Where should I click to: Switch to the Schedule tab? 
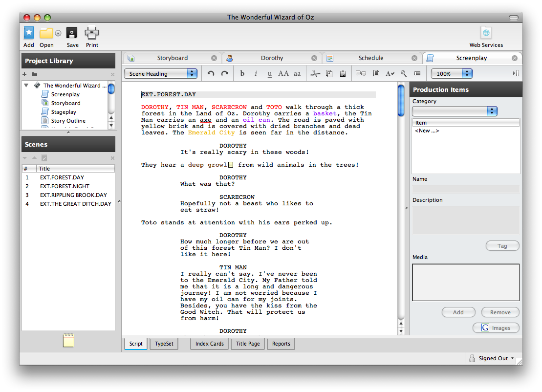tap(370, 58)
